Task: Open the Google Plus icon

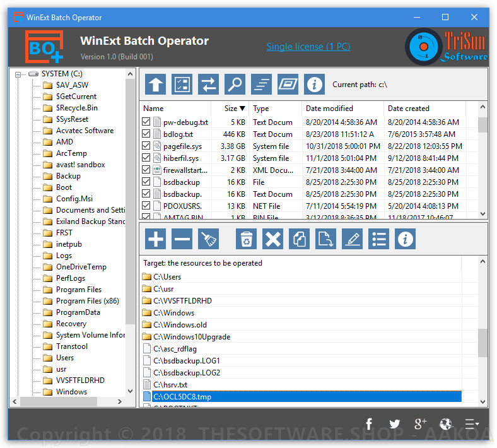Action: click(x=420, y=424)
